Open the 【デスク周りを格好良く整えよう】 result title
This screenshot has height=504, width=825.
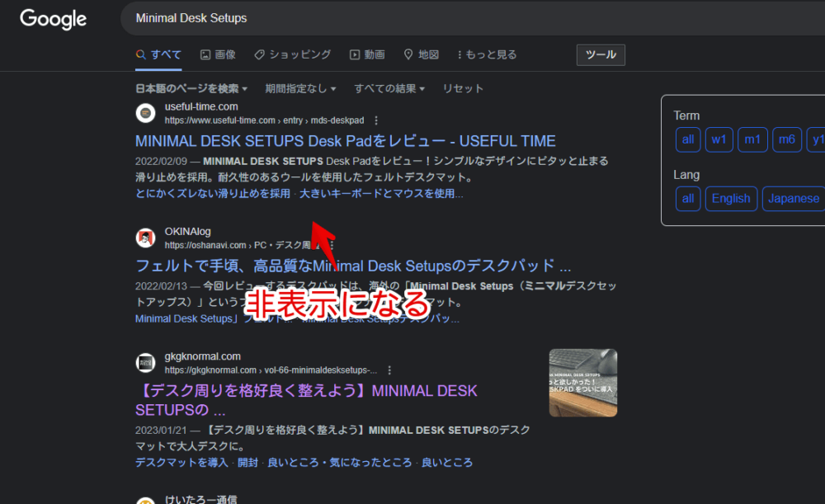pyautogui.click(x=306, y=400)
